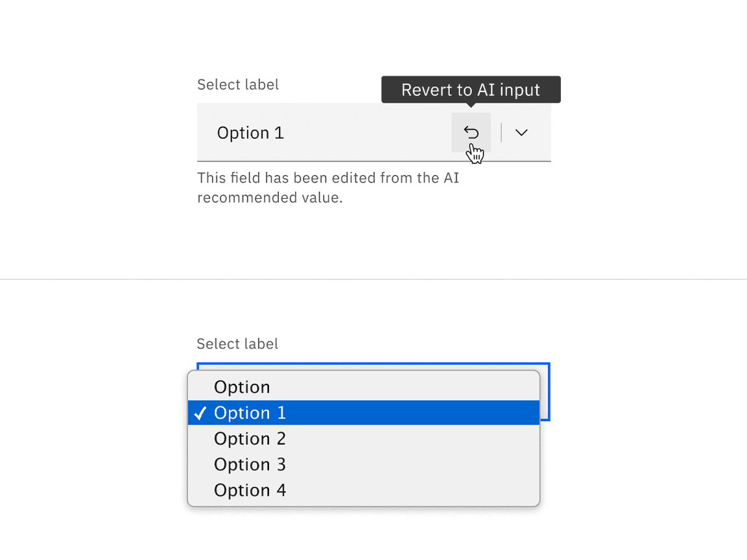Image resolution: width=747 pixels, height=560 pixels.
Task: Select Option 2 from the open menu
Action: (250, 439)
